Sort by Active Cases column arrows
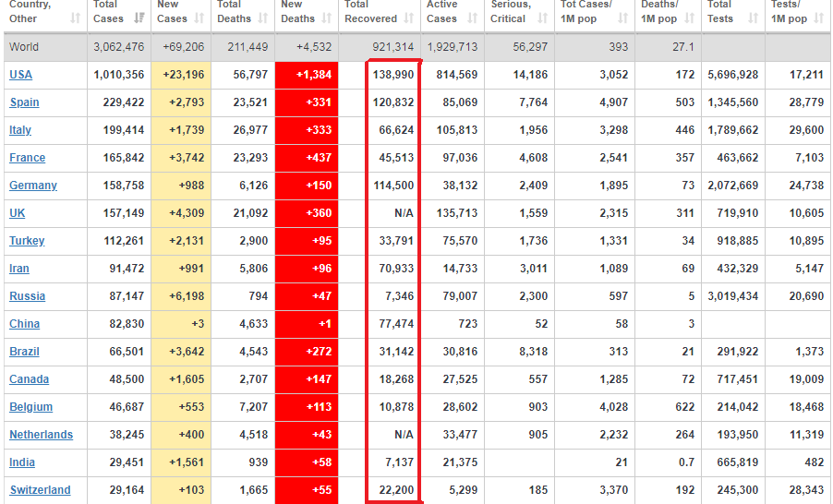Image resolution: width=833 pixels, height=504 pixels. coord(472,18)
